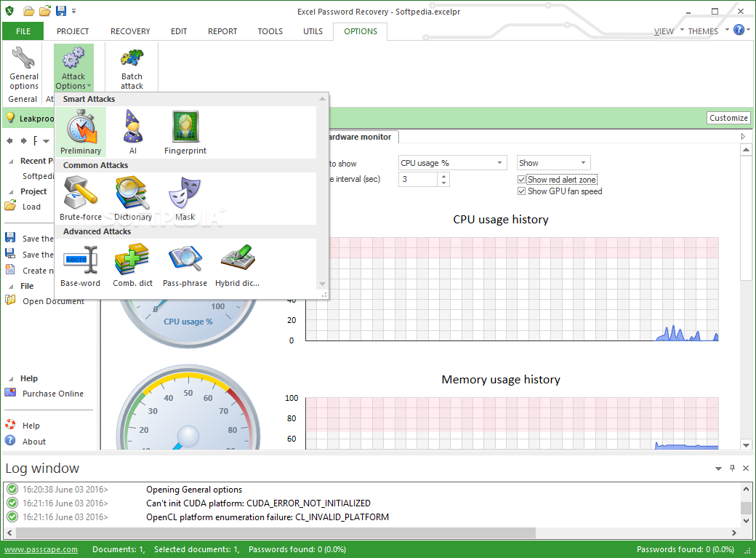Switch to the UTILS ribbon tab
This screenshot has height=558, width=756.
(313, 31)
